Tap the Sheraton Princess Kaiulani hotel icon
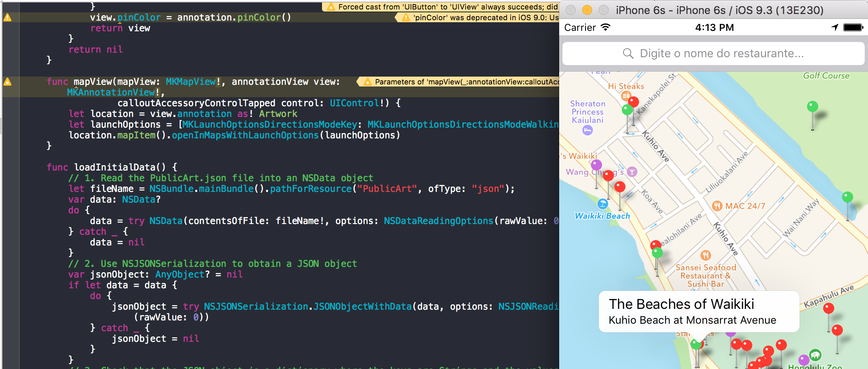Viewport: 868px width, 369px height. (588, 131)
